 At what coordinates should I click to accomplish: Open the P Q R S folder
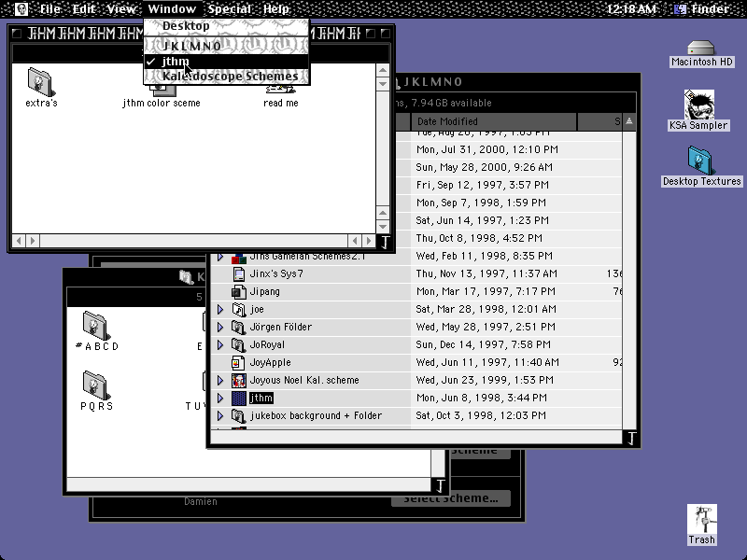[x=96, y=385]
